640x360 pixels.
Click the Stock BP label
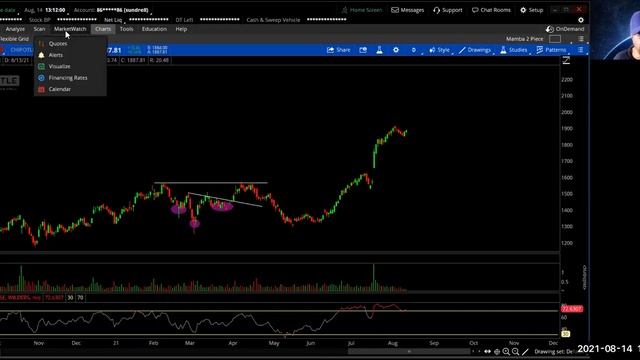pos(39,20)
